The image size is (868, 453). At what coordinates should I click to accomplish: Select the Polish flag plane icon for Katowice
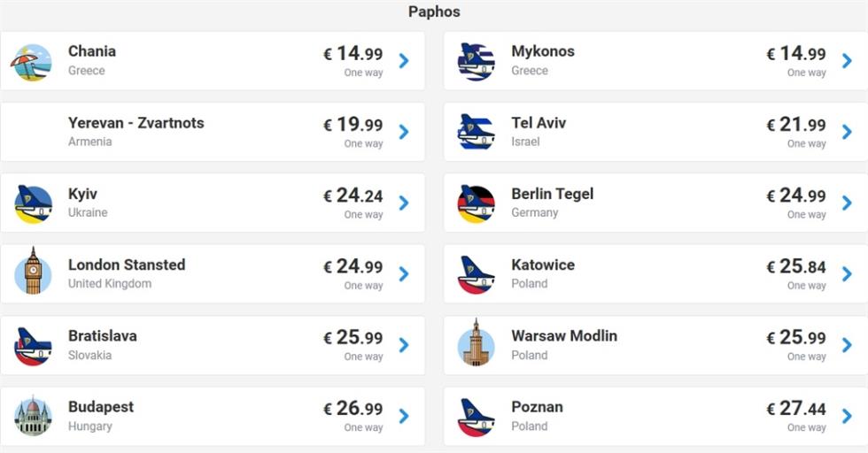(x=477, y=275)
